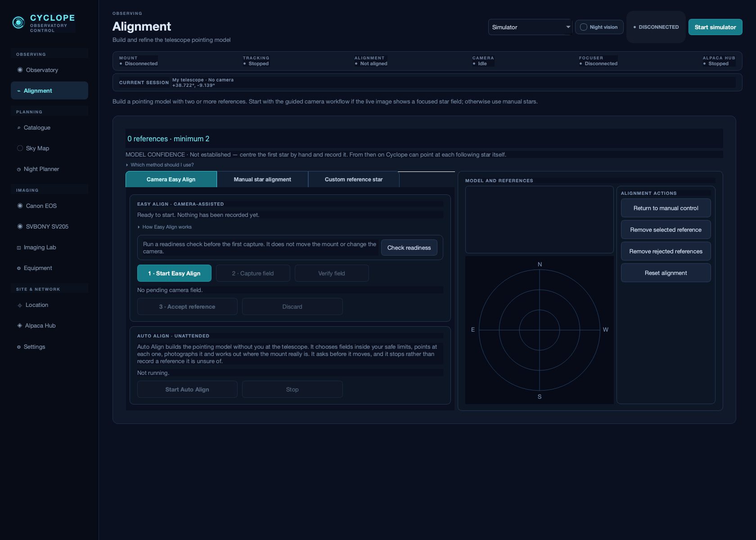Click the Location crosshair icon

pos(20,305)
